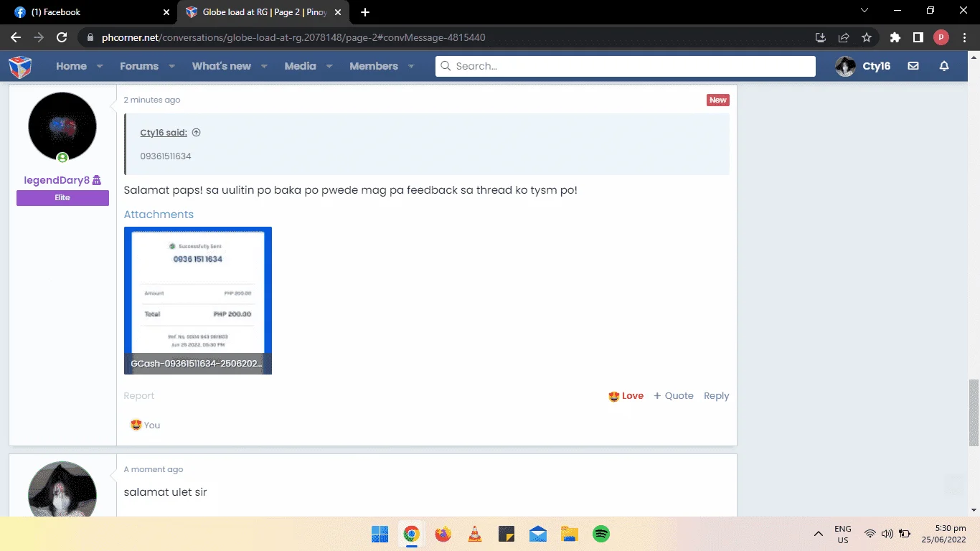980x551 pixels.
Task: Click the arrow icon beside Cty16 said
Action: [x=197, y=133]
